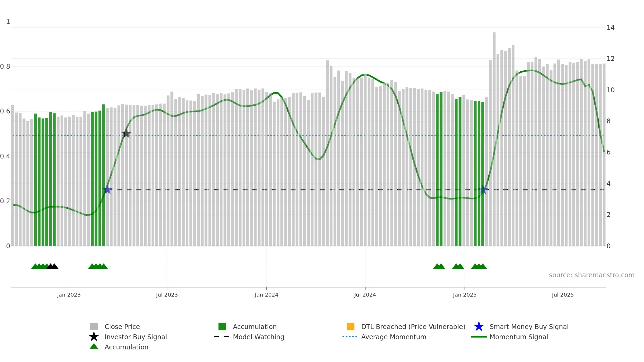This screenshot has height=362, width=644.
Task: Click the Jan 2024 axis label
Action: click(266, 295)
